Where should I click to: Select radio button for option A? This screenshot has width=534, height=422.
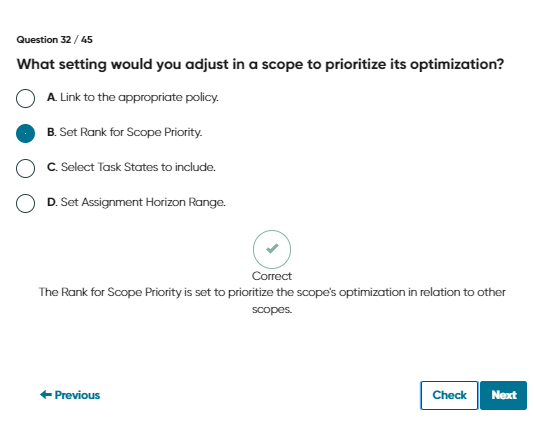click(x=25, y=98)
